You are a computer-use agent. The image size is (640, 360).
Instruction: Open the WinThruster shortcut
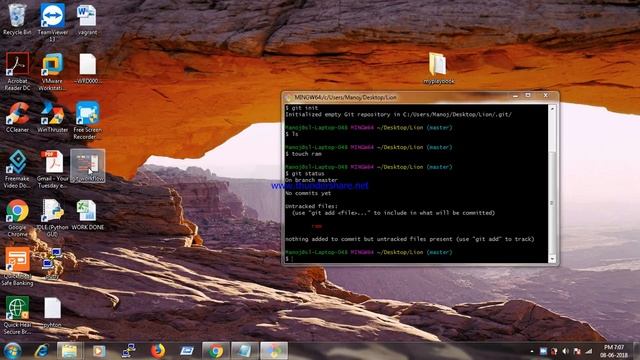(x=52, y=117)
